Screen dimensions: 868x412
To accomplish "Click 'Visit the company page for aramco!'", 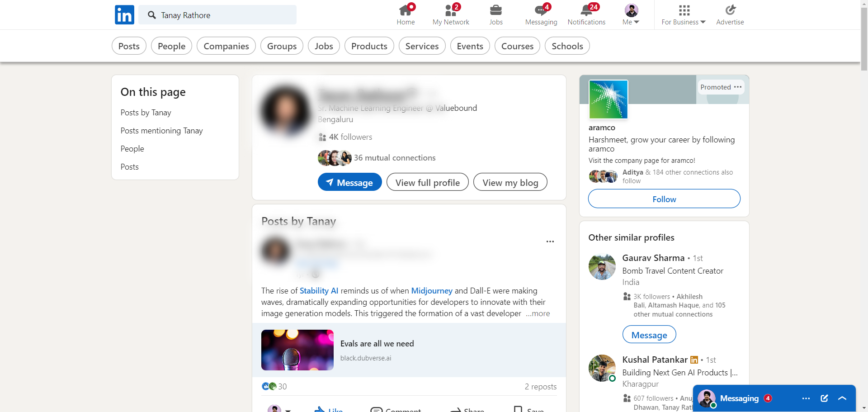I will tap(642, 161).
